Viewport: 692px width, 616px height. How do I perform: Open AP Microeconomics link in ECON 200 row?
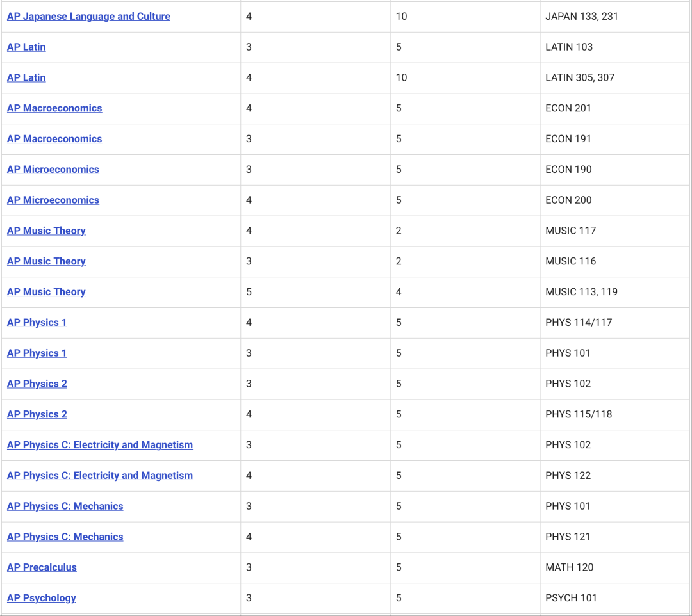(x=53, y=200)
